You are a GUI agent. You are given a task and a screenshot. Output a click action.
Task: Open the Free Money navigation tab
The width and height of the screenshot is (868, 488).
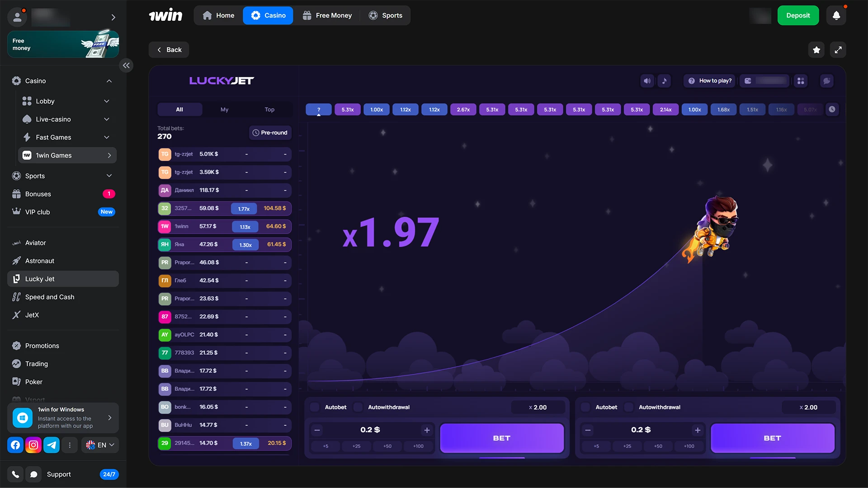(327, 15)
